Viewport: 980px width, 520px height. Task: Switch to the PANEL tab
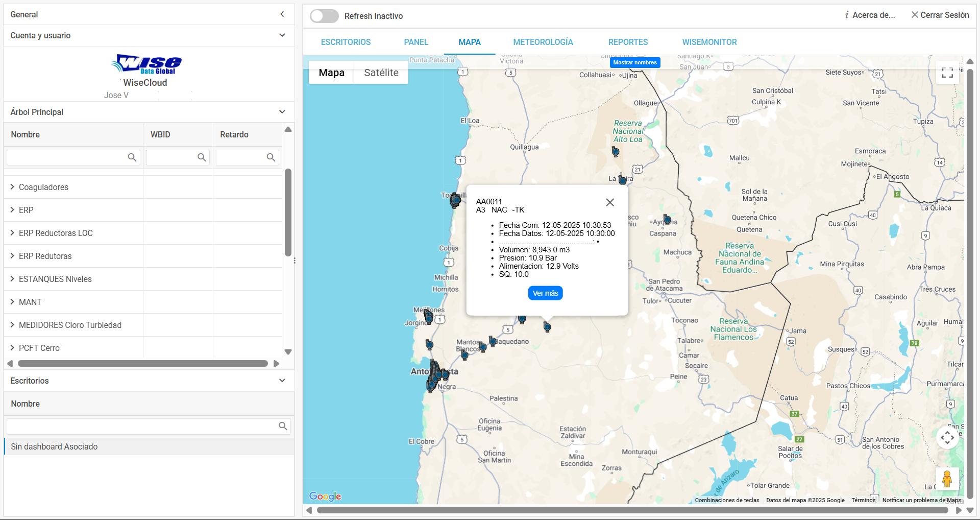pos(416,42)
